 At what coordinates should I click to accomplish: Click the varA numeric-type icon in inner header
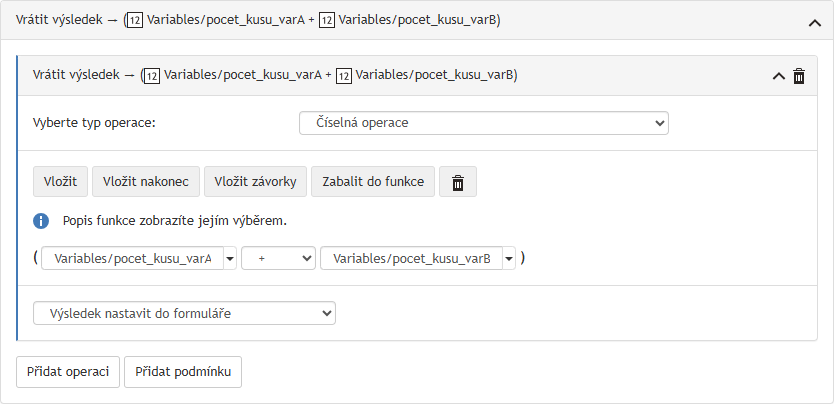click(152, 76)
